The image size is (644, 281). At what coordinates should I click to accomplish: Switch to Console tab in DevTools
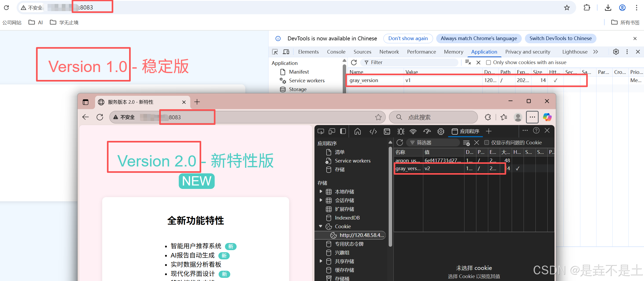pos(336,52)
